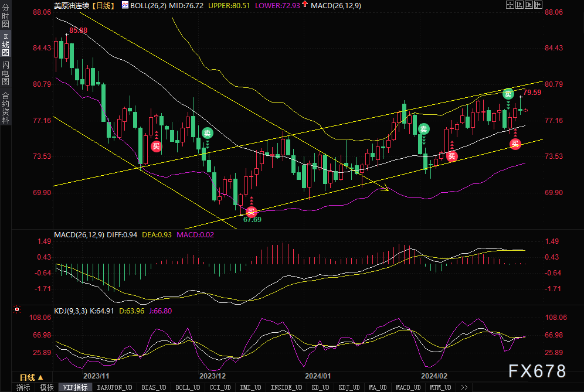Select the KDJ_UD indicator tab
The image size is (584, 392).
pyautogui.click(x=349, y=387)
